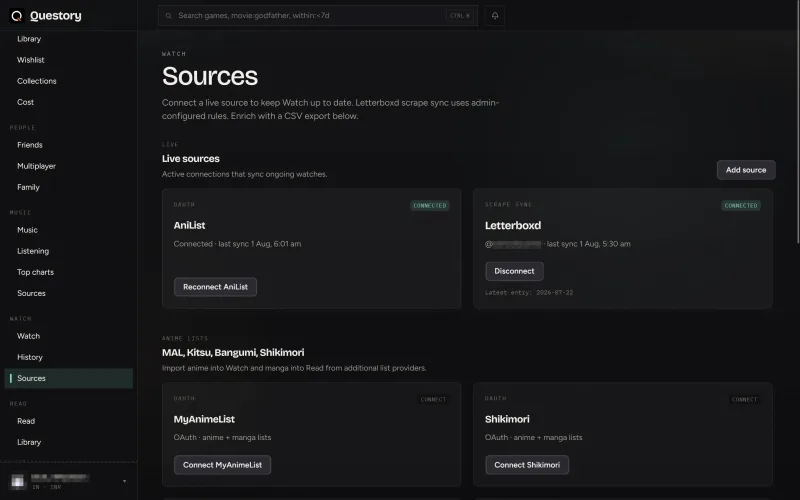Click 'last sync 1 Aug, 6:01 am' text
The image size is (800, 500).
click(260, 244)
